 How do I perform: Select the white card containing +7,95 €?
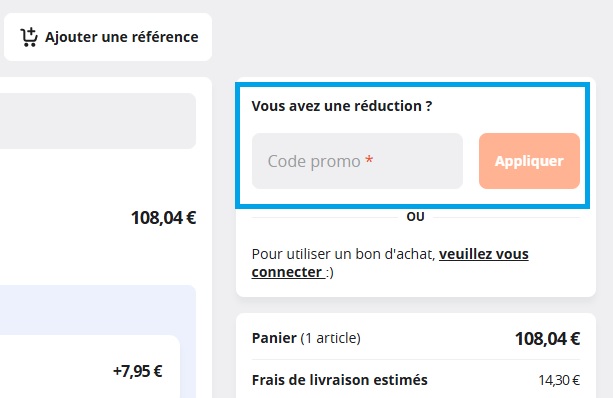(x=90, y=366)
